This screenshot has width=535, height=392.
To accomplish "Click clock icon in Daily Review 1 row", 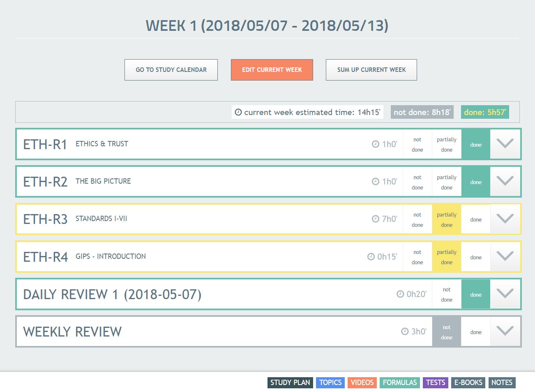I will click(400, 294).
